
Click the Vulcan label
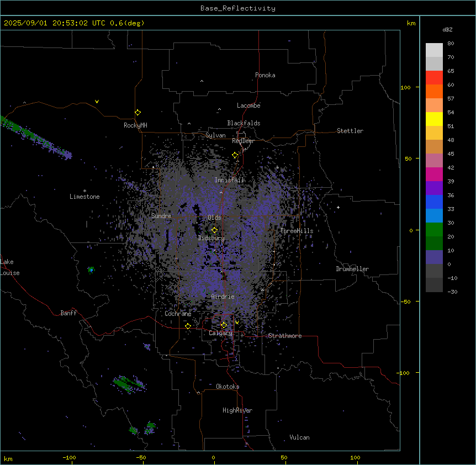pos(299,437)
